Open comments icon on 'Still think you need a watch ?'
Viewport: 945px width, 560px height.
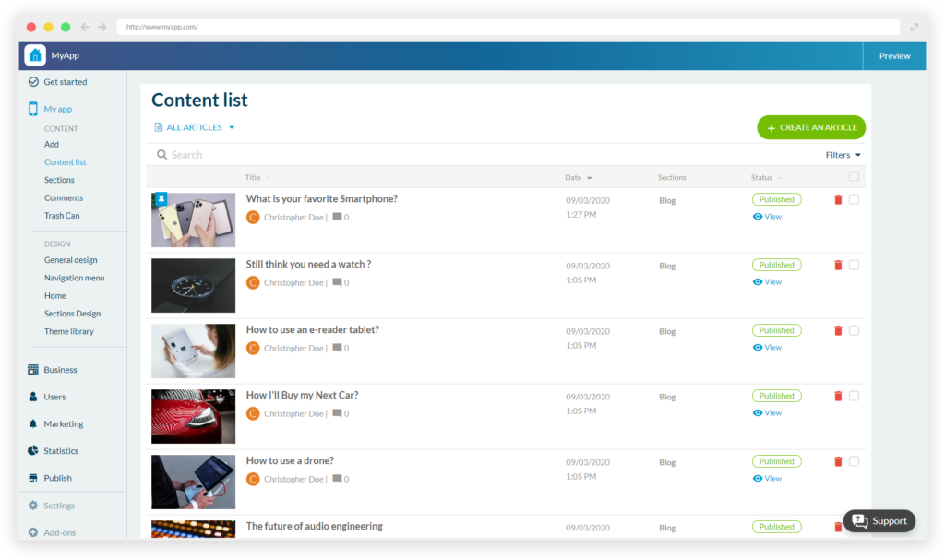tap(338, 283)
